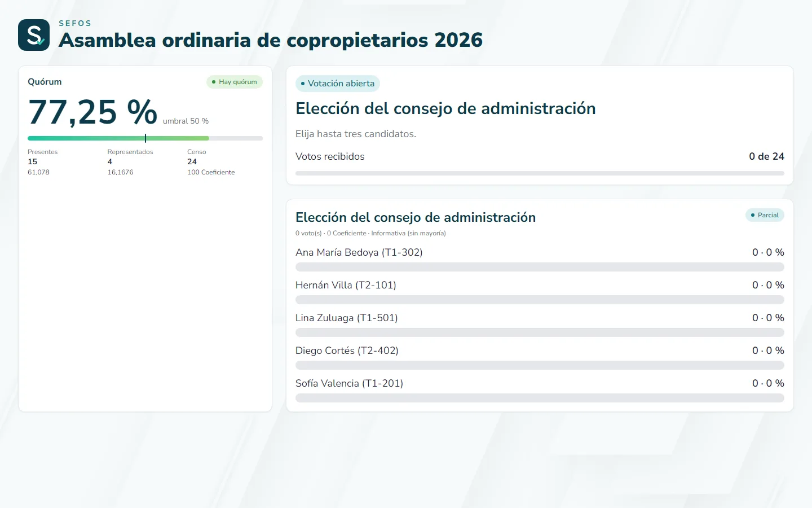This screenshot has width=812, height=508.
Task: Click Lina Zuluaga's result bar
Action: point(540,332)
